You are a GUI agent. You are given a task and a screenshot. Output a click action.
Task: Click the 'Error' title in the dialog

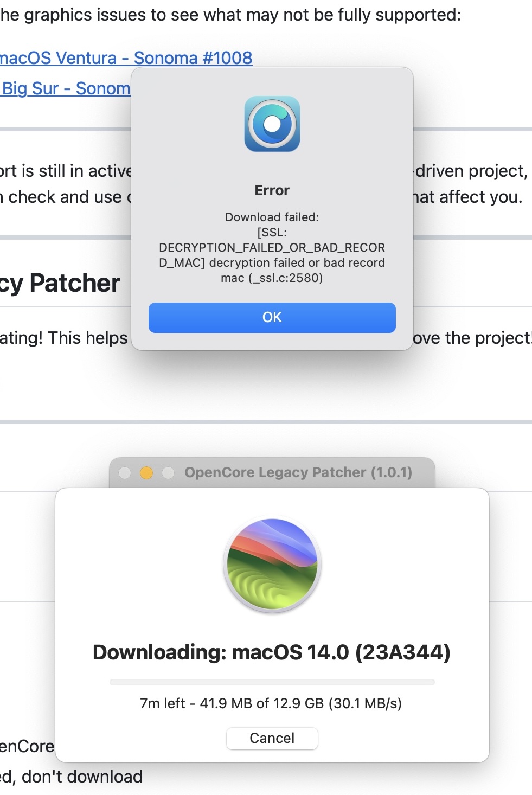(272, 190)
